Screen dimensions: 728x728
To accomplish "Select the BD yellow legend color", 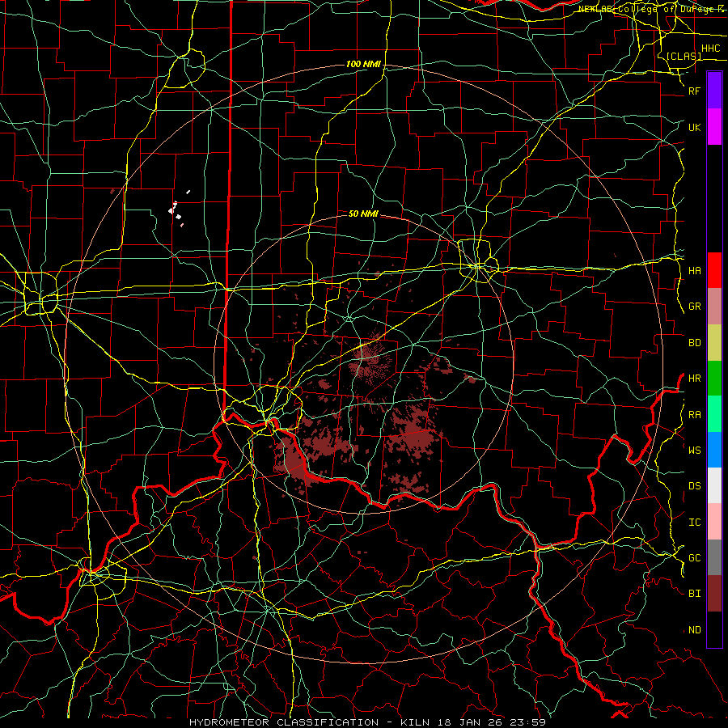I will 714,343.
